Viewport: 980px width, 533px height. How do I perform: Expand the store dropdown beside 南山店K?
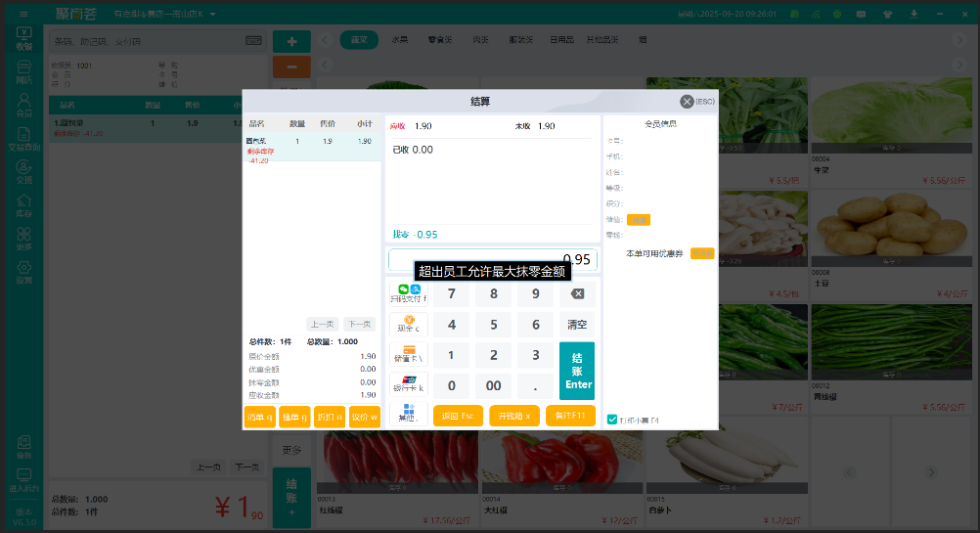[212, 14]
